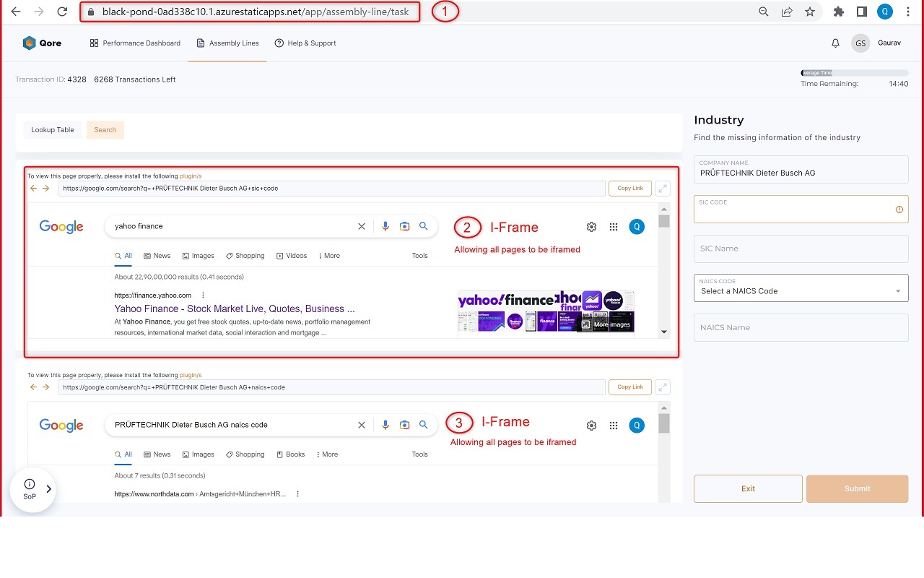
Task: Clear the 'yahoo finance' search box
Action: pyautogui.click(x=362, y=226)
